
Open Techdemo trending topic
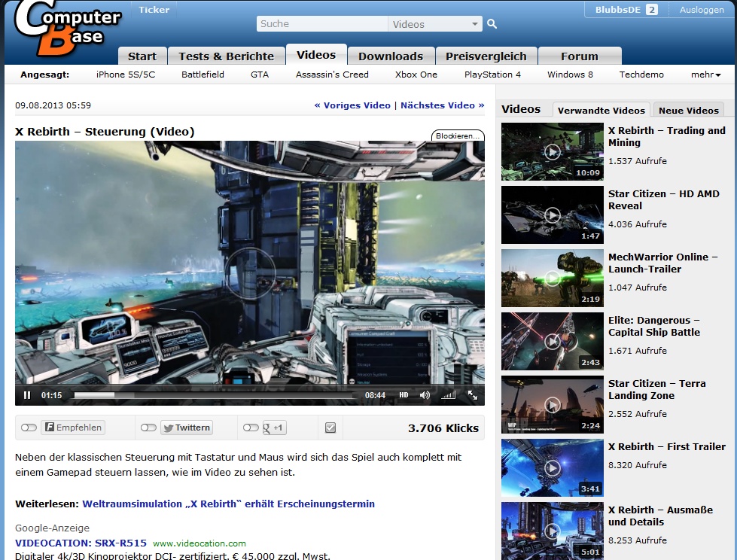pos(641,75)
